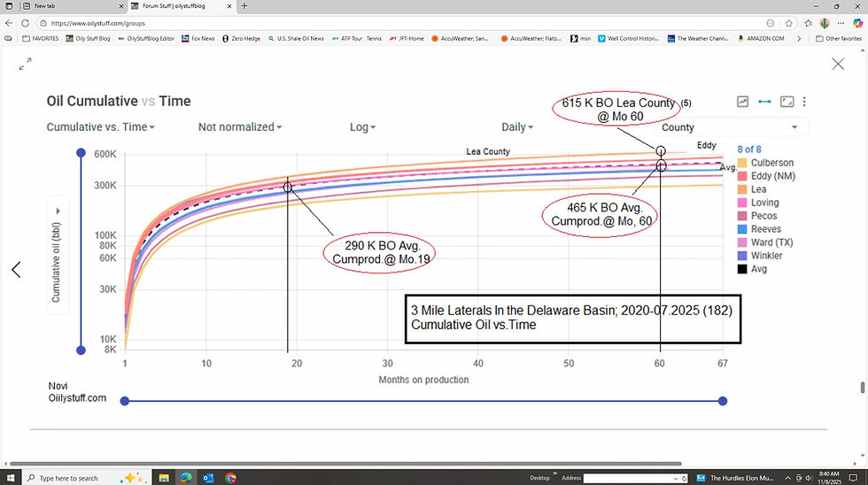Close the image lightbox with X

click(838, 64)
